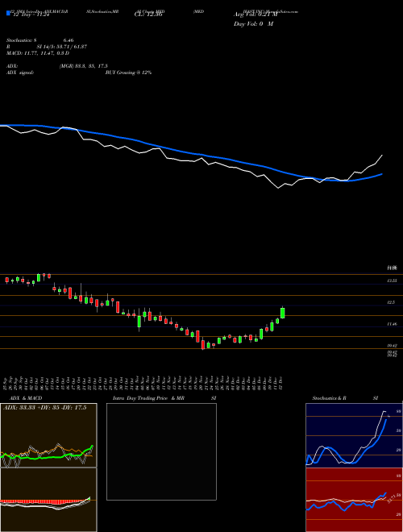Open the ADX indicator chart panel
This screenshot has height=532, width=403.
coord(48,435)
